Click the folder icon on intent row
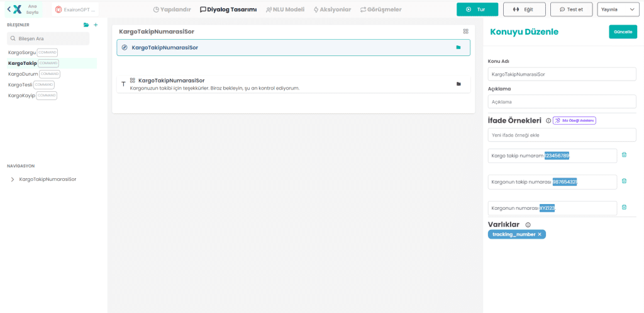This screenshot has width=644, height=313. (458, 47)
